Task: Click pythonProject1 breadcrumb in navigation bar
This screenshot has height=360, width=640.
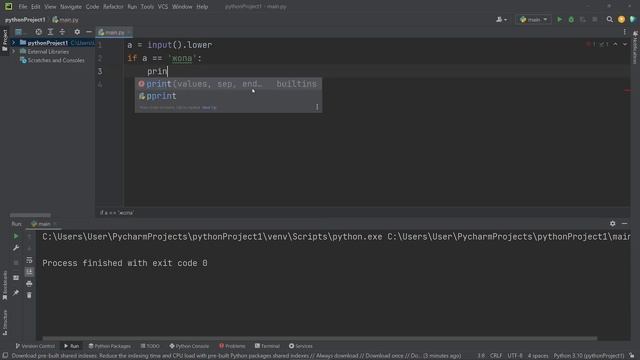Action: click(25, 20)
